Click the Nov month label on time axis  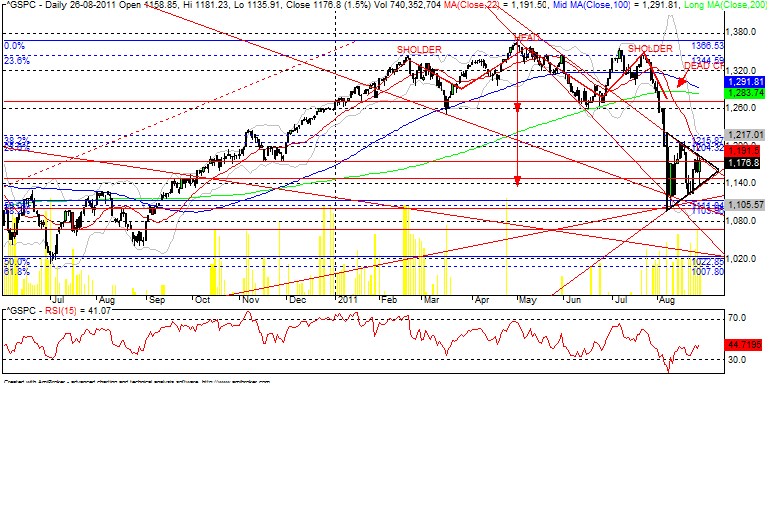[x=250, y=300]
